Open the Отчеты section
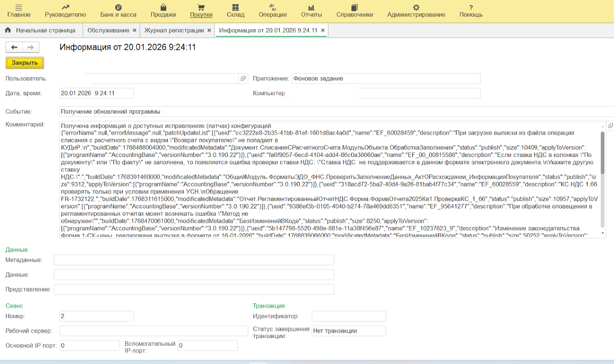614x364 pixels. (311, 11)
